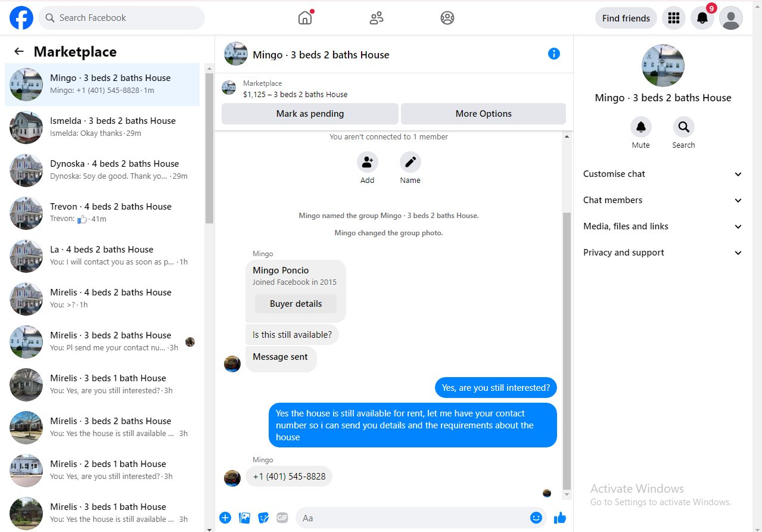
Task: Edit the chat name with pencil icon
Action: coord(410,162)
